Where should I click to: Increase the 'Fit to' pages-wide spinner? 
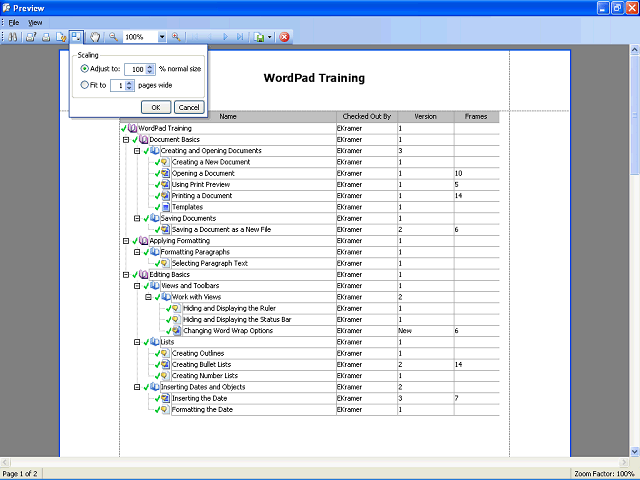(129, 83)
